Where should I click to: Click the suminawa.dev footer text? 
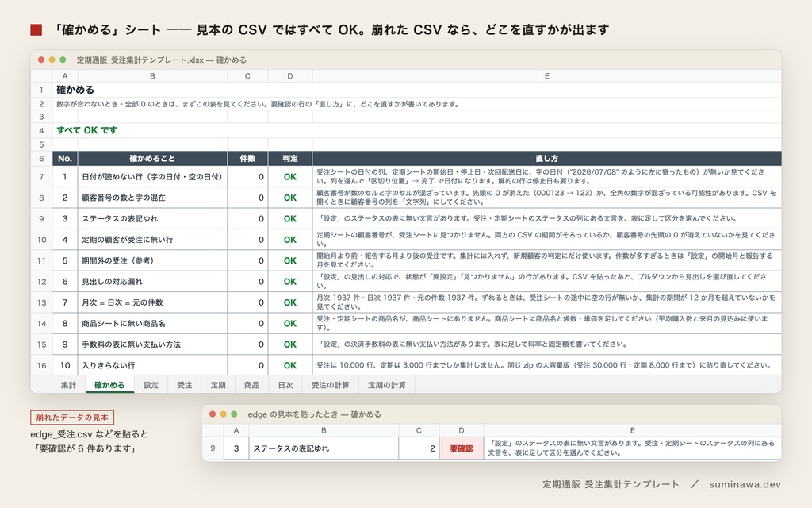(745, 484)
